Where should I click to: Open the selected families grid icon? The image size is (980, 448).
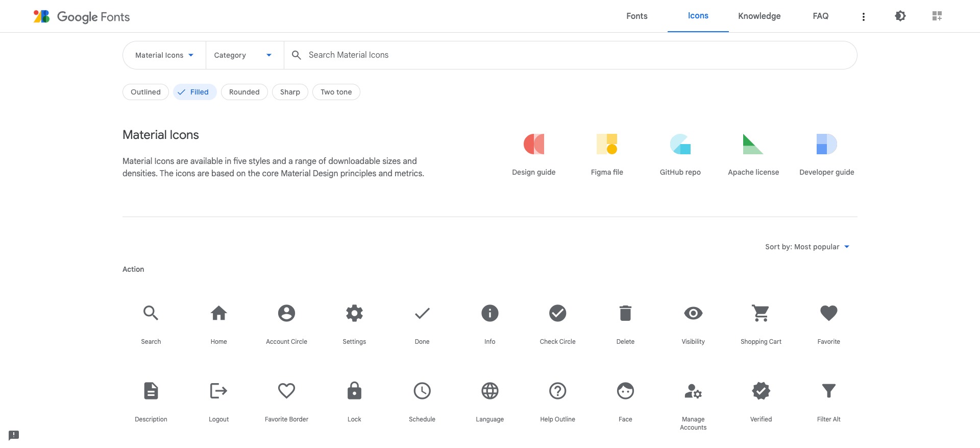[937, 16]
